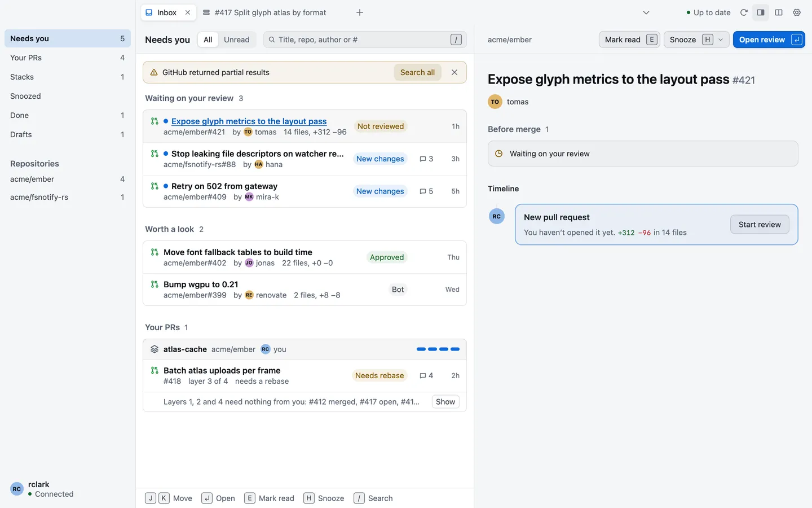Click pull request icon for Retry on 502
The height and width of the screenshot is (508, 812).
click(155, 186)
